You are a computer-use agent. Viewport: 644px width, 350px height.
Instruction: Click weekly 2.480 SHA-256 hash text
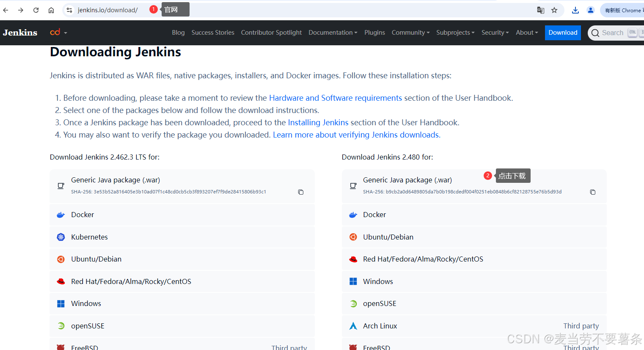tap(462, 192)
